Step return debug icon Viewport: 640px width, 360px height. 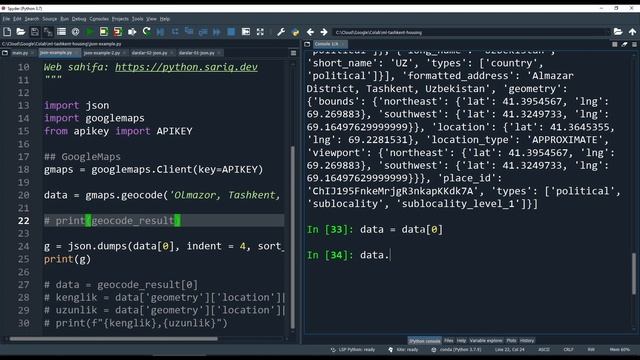pyautogui.click(x=203, y=32)
